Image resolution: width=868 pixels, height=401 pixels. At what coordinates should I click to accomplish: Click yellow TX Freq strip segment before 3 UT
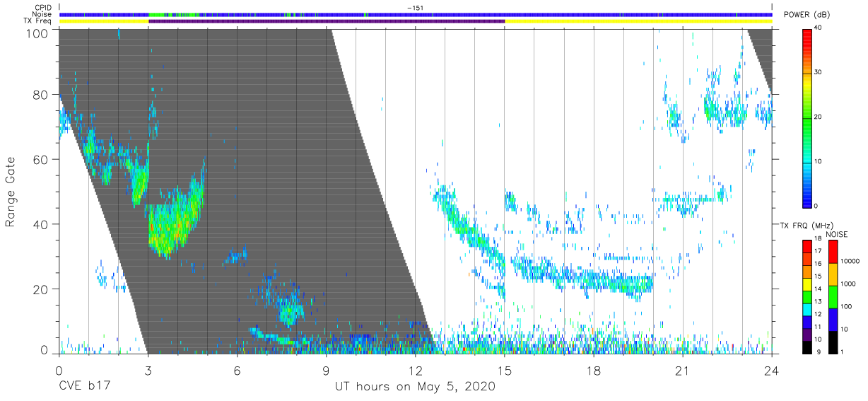coord(104,21)
